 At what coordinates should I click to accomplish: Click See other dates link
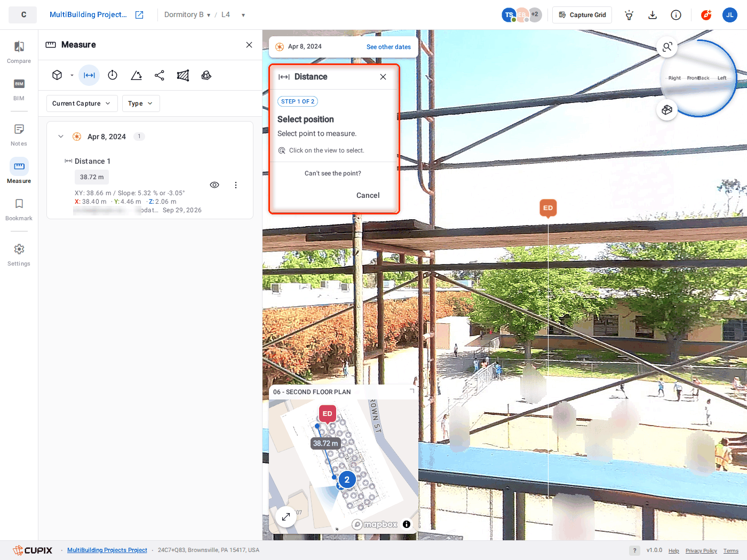click(388, 47)
